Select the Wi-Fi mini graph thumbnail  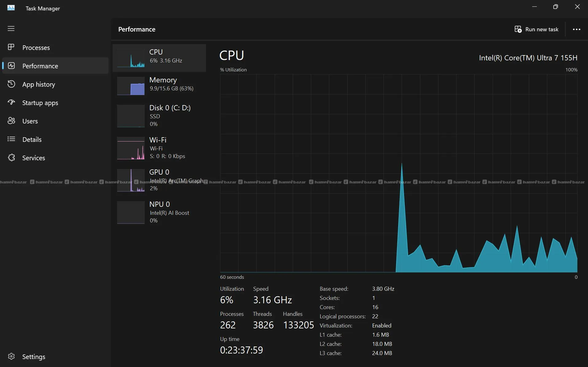pos(131,148)
